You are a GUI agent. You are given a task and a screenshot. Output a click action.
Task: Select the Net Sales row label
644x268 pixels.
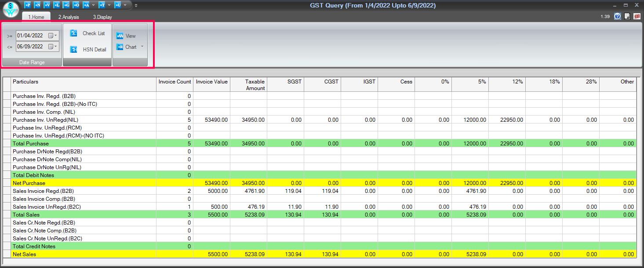25,254
